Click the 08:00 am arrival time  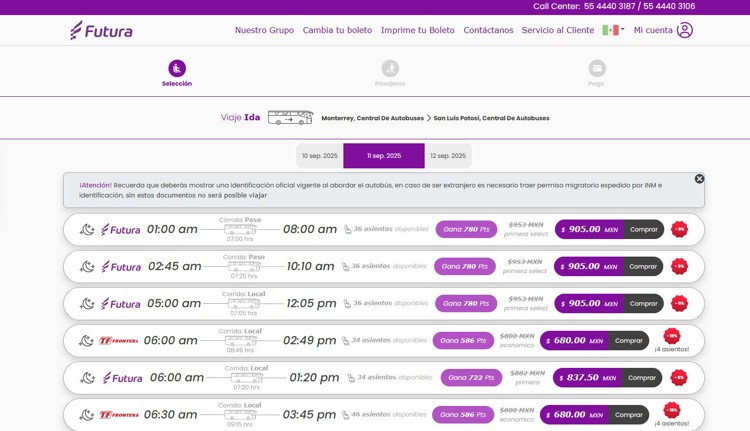coord(310,229)
